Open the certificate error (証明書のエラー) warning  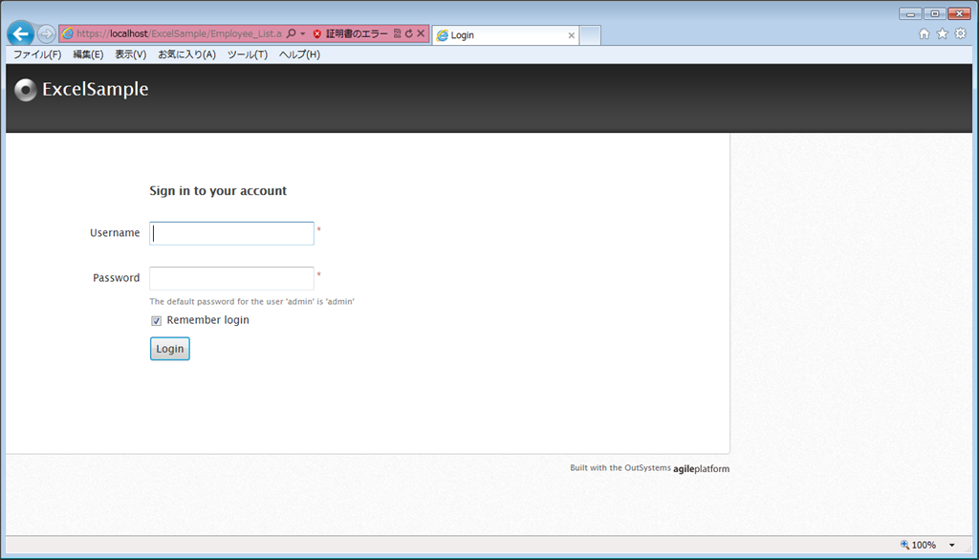coord(350,33)
